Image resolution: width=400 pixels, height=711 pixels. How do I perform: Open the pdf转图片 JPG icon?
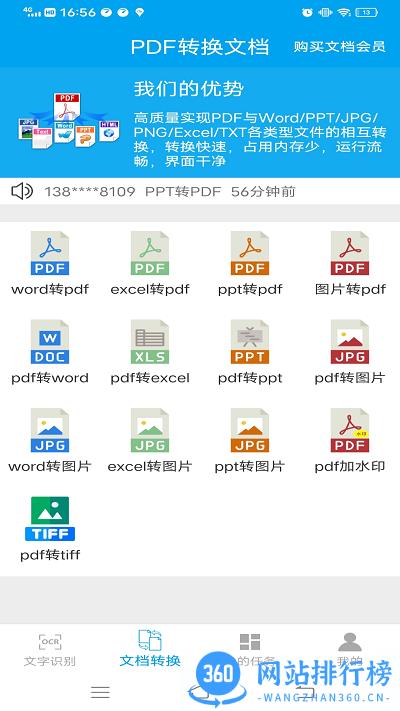350,341
